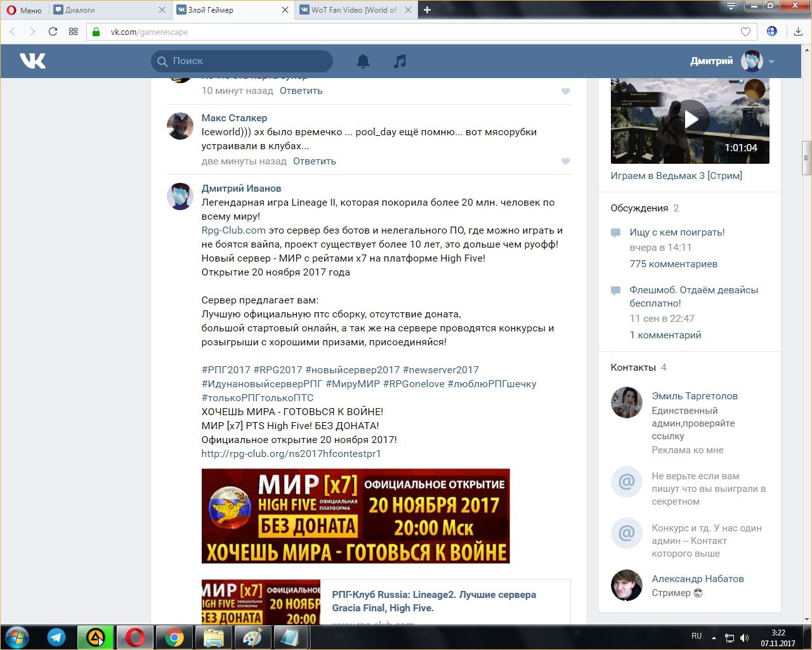This screenshot has height=650, width=812.
Task: Open the МИР x7 banner image
Action: click(355, 515)
